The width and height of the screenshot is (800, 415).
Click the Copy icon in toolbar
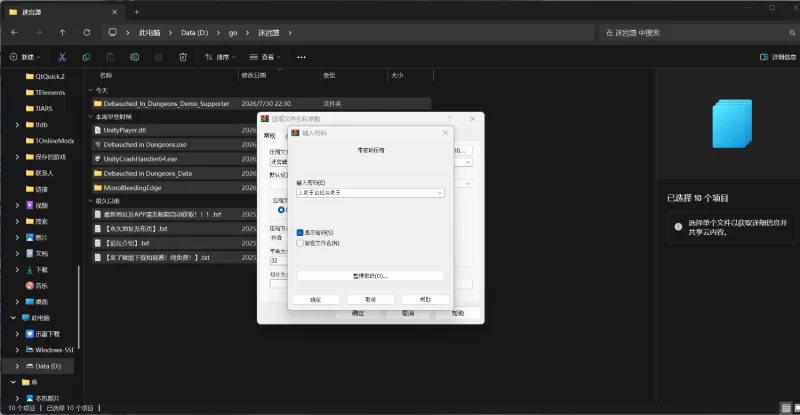(86, 57)
